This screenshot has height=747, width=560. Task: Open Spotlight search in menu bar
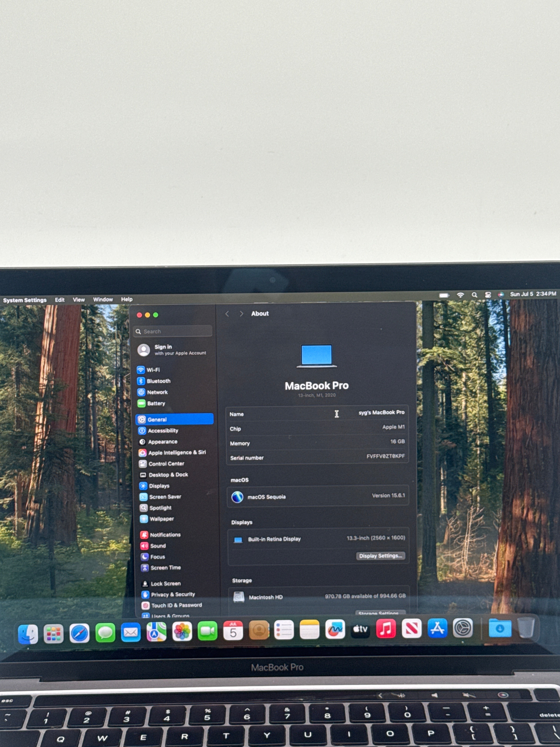[x=474, y=295]
